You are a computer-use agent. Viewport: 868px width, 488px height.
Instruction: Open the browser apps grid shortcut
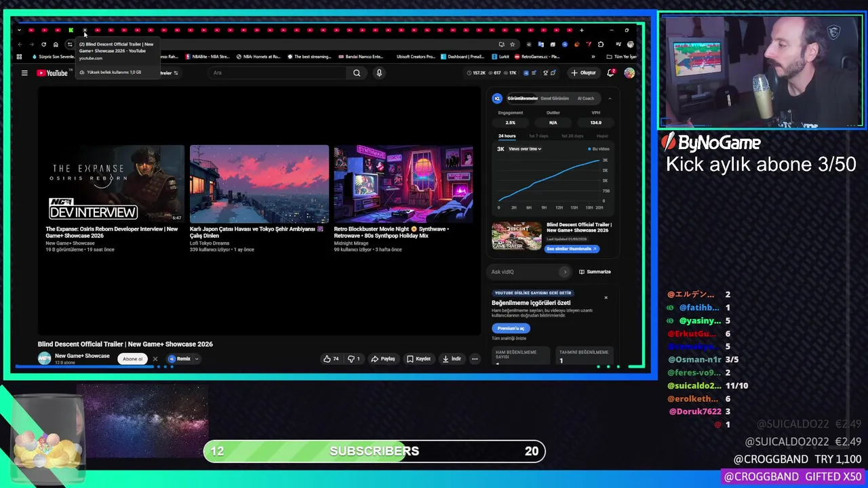click(19, 57)
